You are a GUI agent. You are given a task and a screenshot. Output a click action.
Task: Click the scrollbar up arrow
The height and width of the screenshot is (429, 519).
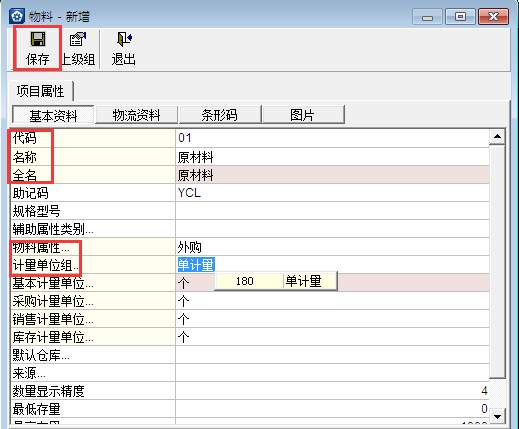click(497, 137)
